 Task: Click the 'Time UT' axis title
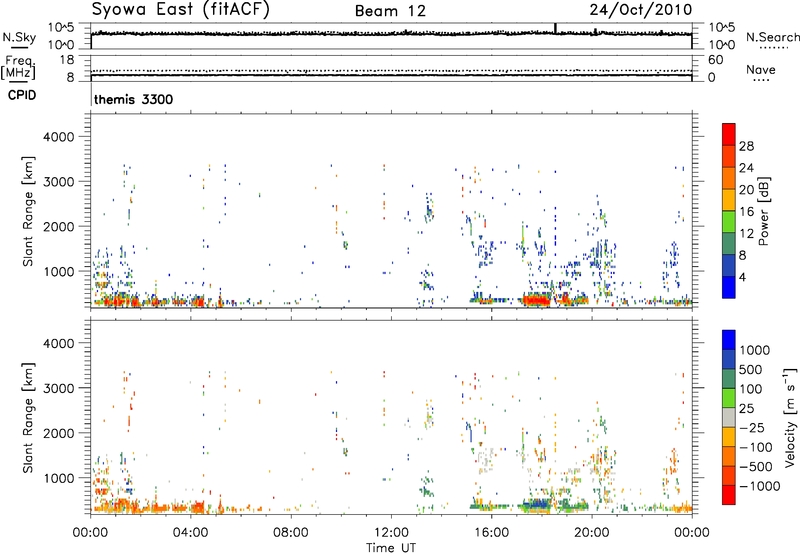(391, 548)
